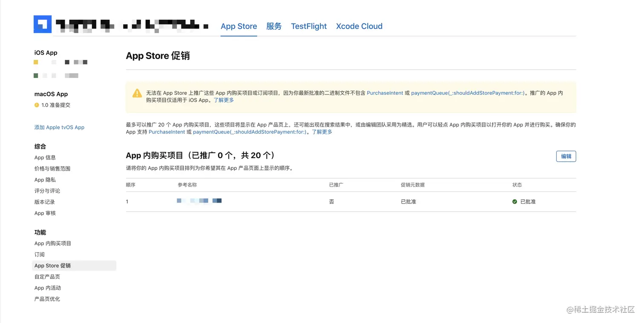Click 已批准 under 促销元数据 column
Screen dimensions: 644x323
(408, 202)
